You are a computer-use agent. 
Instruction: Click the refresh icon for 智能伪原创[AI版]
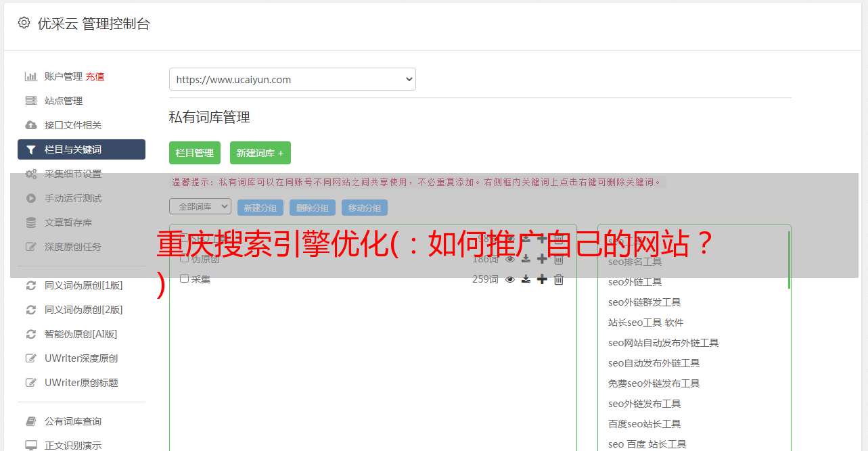(x=31, y=334)
